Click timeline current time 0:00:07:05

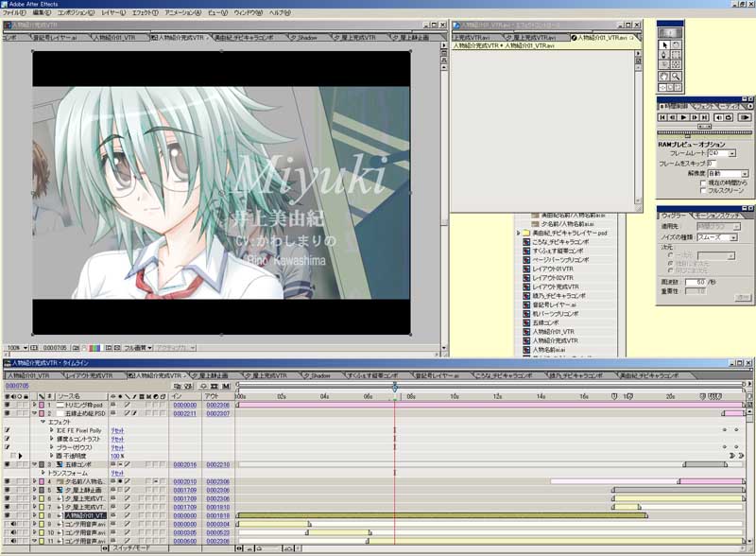point(17,386)
